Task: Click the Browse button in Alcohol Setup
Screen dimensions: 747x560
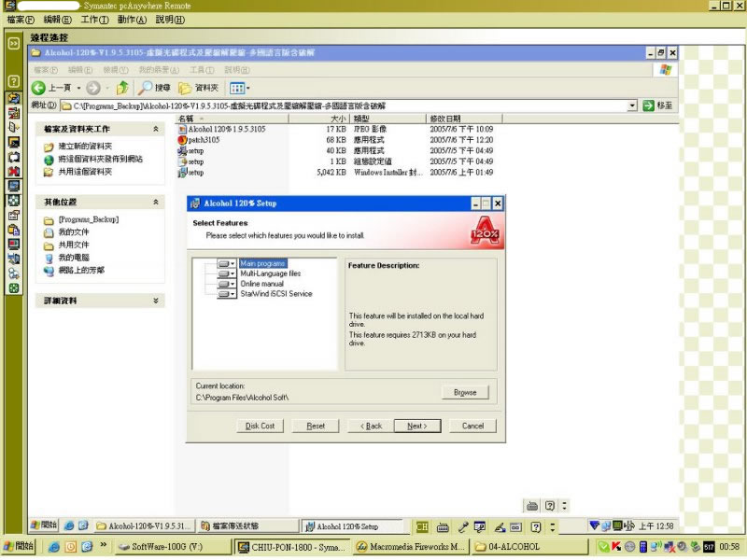Action: pyautogui.click(x=465, y=393)
